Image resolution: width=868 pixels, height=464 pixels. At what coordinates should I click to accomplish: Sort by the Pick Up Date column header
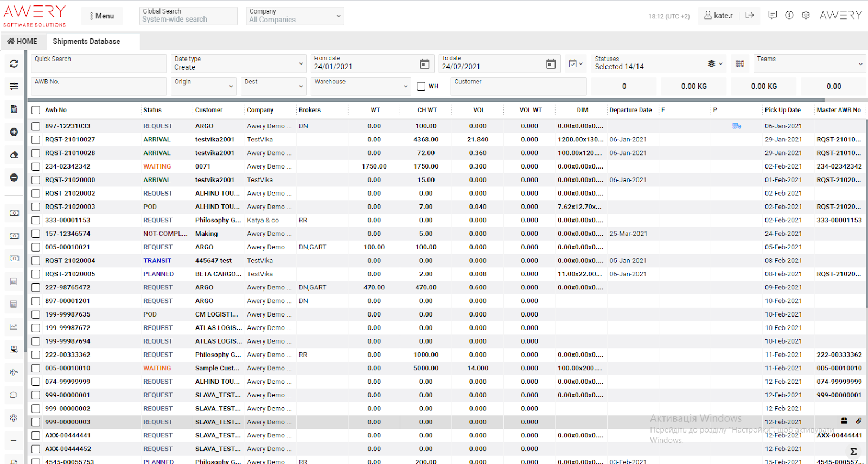click(x=782, y=110)
